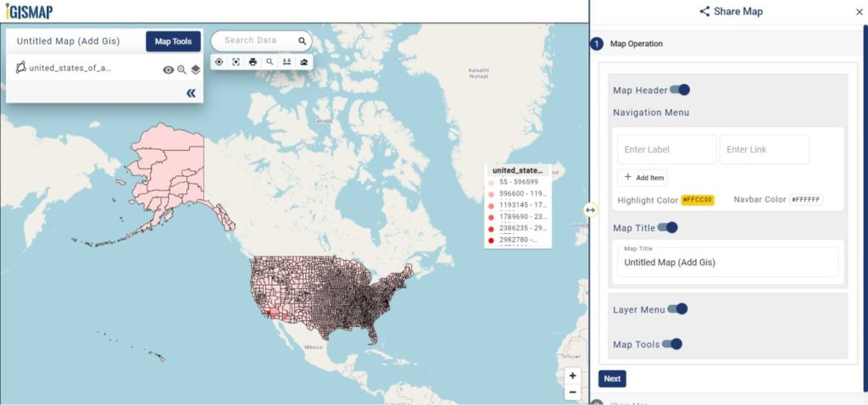The image size is (868, 405).
Task: Activate the focus extent tool
Action: [236, 62]
